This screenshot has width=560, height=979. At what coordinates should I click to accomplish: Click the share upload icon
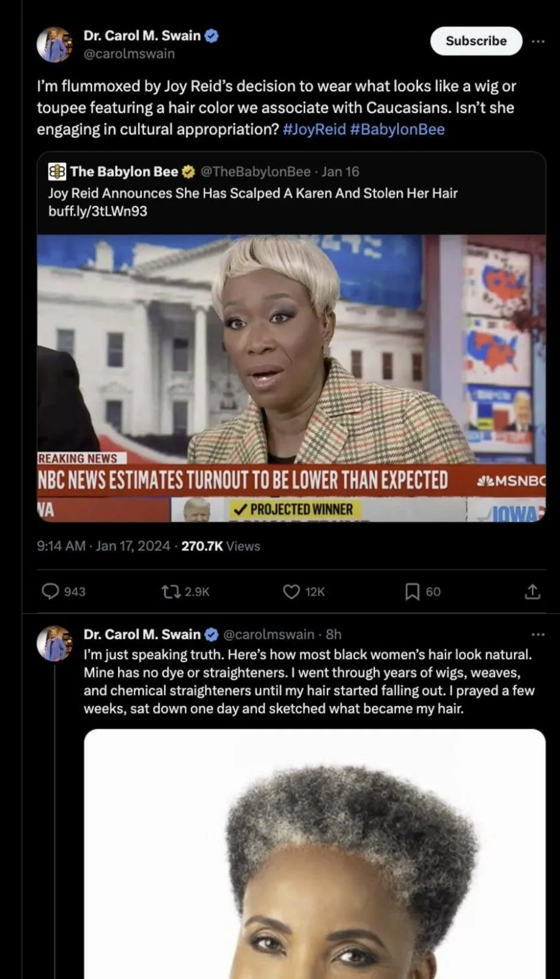click(532, 591)
